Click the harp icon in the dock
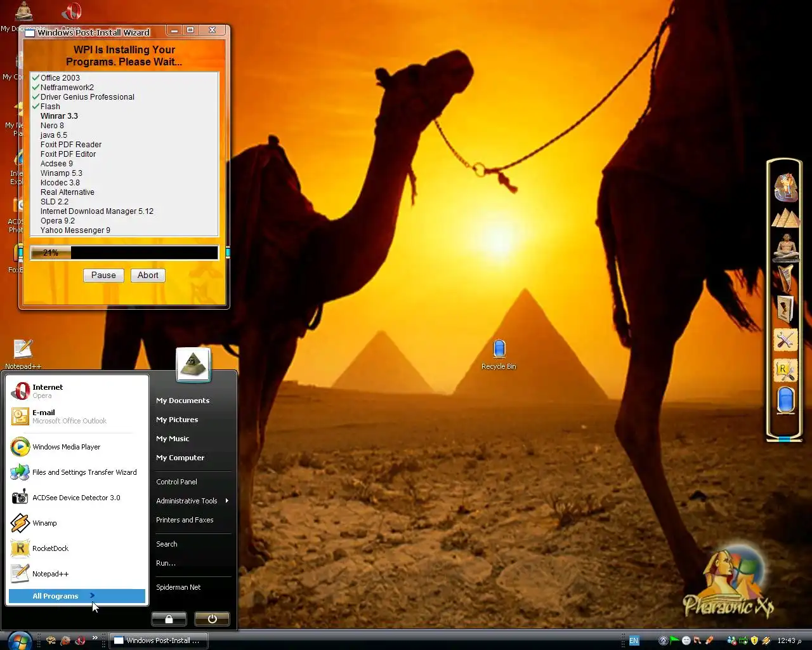The height and width of the screenshot is (650, 812). point(785,279)
